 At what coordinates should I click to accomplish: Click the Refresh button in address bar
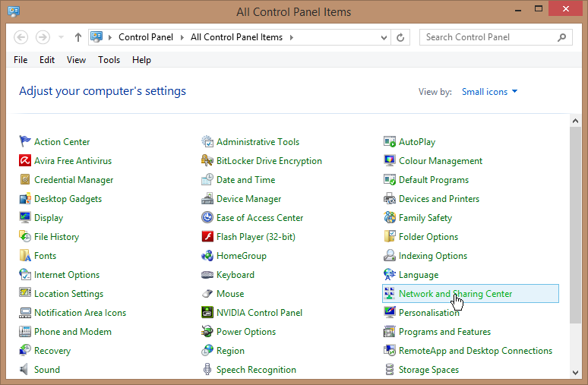coord(400,37)
